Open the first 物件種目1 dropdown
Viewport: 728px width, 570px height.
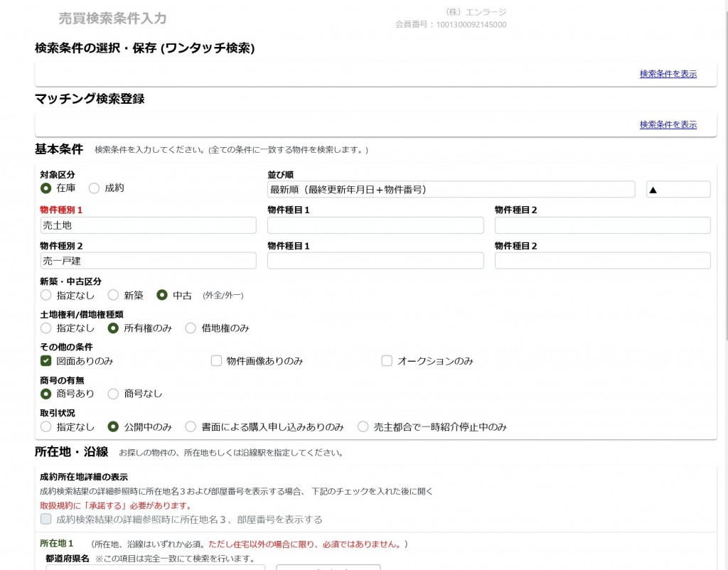[375, 225]
